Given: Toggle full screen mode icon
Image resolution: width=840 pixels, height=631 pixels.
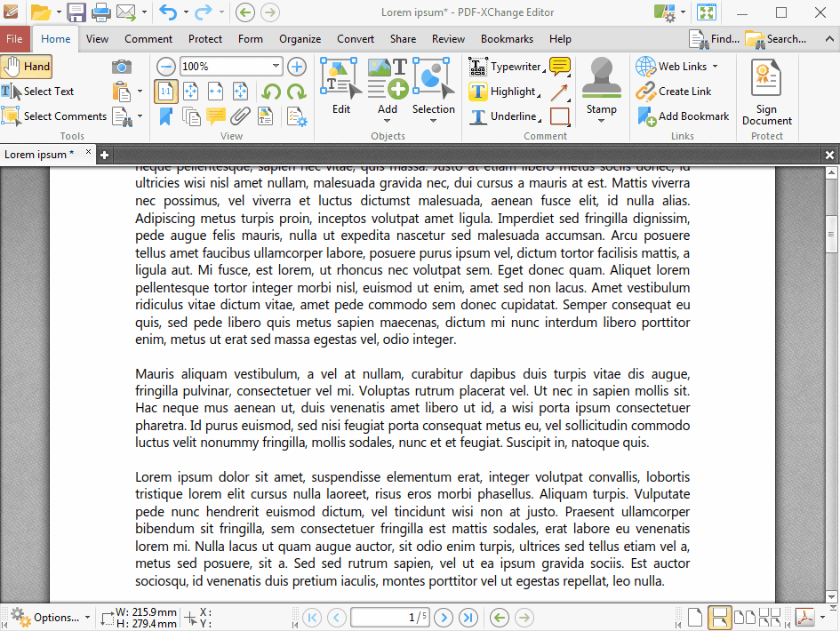Looking at the screenshot, I should (x=707, y=12).
